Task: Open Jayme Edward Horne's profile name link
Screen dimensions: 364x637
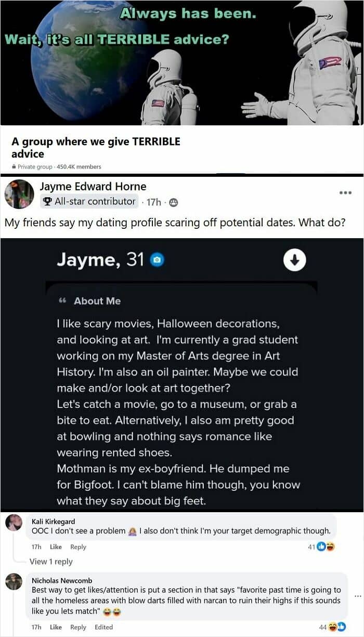Action: tap(93, 186)
